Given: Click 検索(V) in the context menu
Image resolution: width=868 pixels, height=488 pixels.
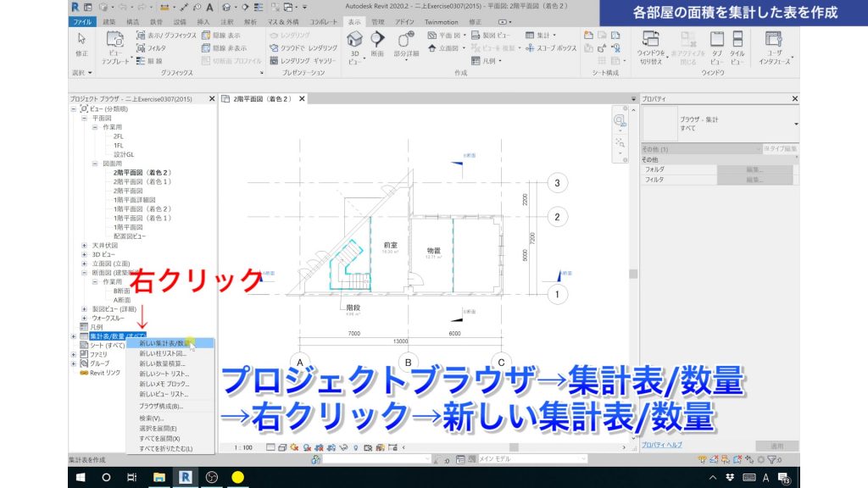Looking at the screenshot, I should (153, 420).
